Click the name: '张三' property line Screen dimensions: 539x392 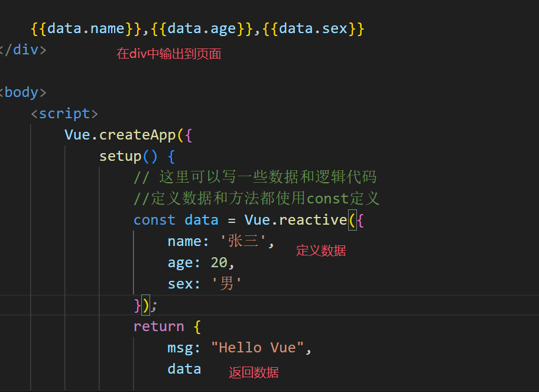coord(220,241)
